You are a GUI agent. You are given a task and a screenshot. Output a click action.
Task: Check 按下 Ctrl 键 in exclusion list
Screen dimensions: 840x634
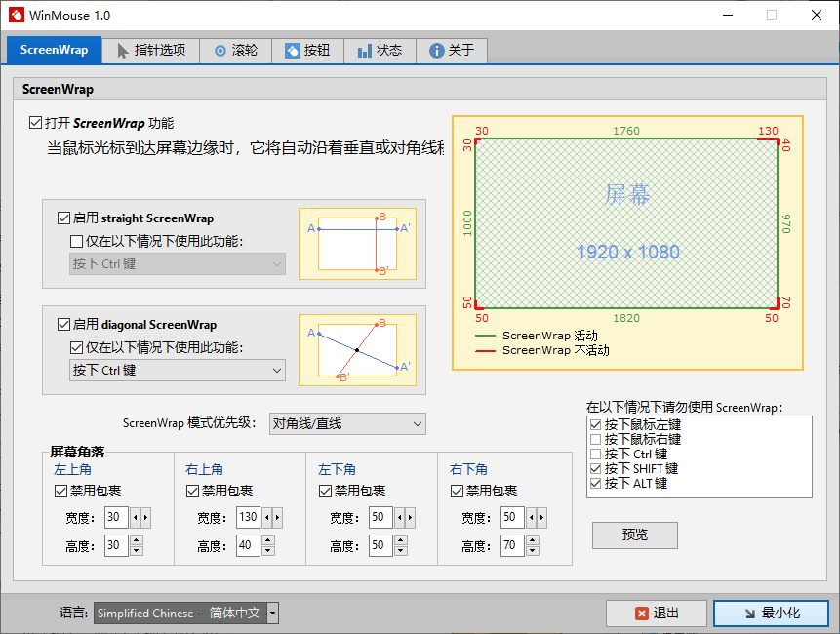click(595, 455)
